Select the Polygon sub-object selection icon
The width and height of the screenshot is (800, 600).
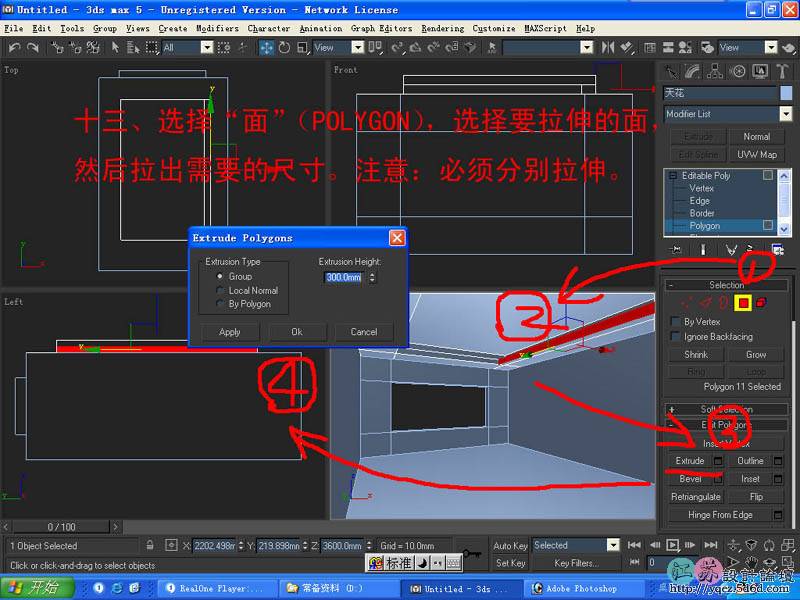[743, 303]
